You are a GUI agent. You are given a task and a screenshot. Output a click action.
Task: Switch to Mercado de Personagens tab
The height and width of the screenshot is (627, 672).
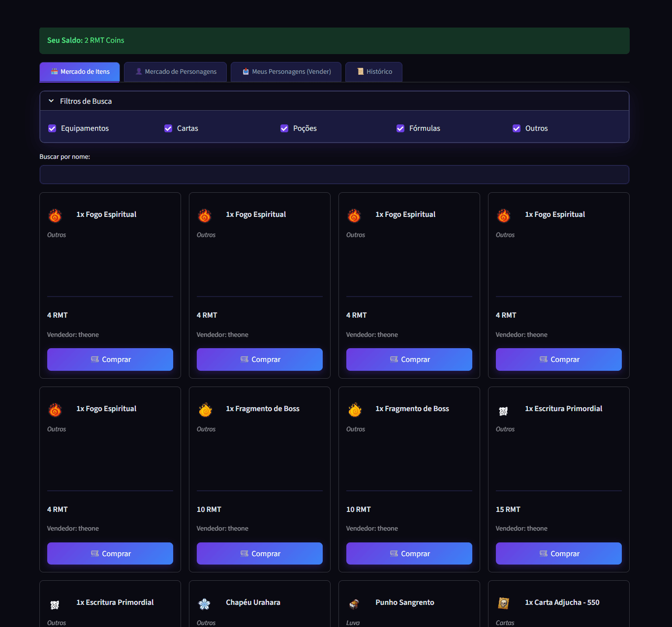tap(176, 72)
